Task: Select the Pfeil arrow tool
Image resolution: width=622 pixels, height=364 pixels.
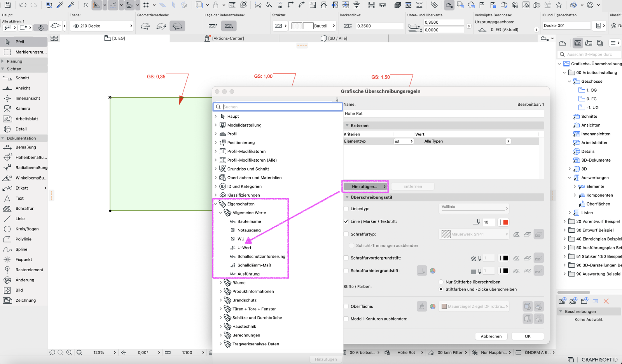Action: [x=24, y=42]
